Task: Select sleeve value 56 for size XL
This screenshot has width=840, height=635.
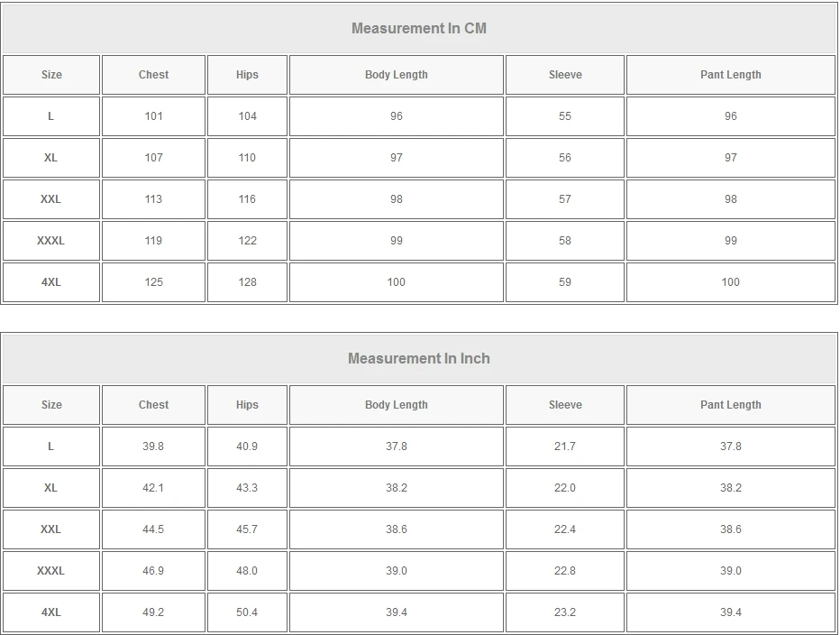Action: pos(565,158)
